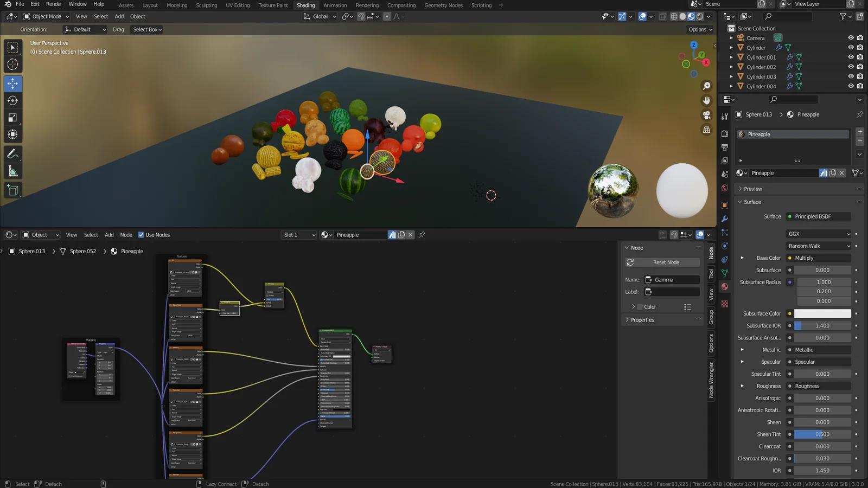Hide Cylinder.002 in the Outliner
Screen dimensions: 868x488
851,67
